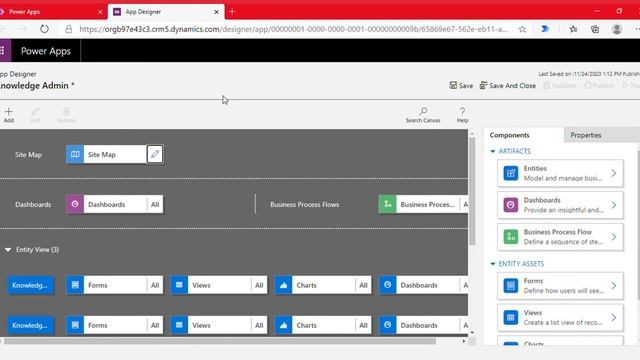Viewport: 640px width, 360px height.
Task: Open browser favorites list icon
Action: coord(573,29)
